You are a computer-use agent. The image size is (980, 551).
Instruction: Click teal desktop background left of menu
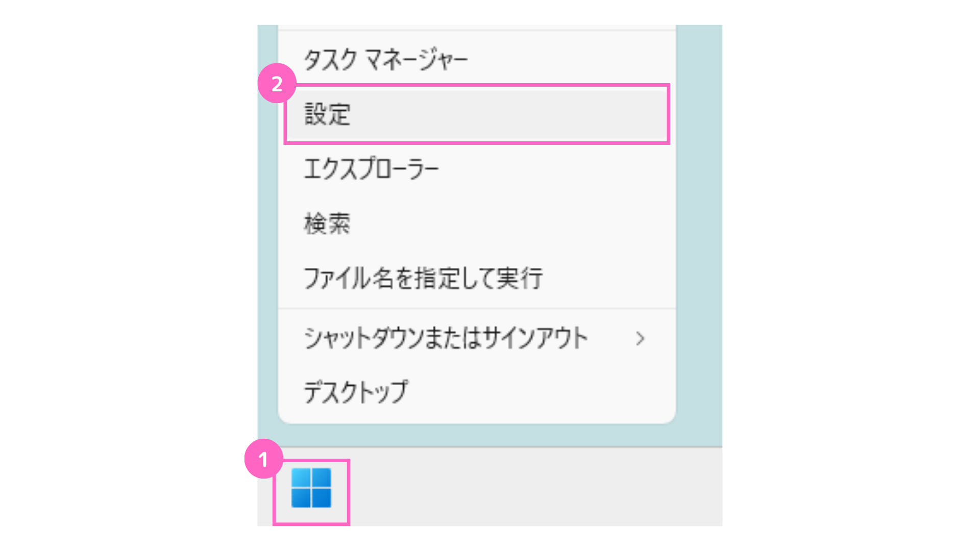[x=267, y=255]
